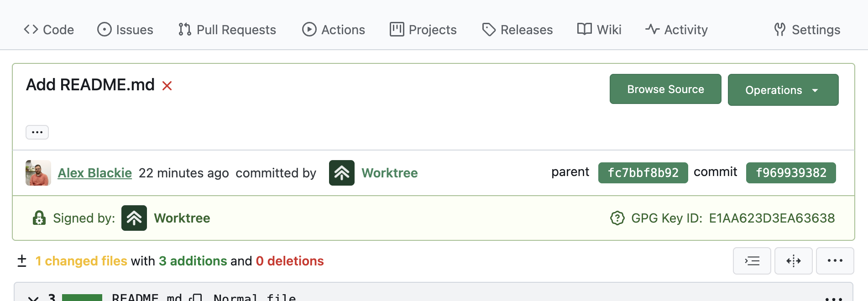Open the Operations dropdown
Screen dimensions: 868x301
tap(783, 90)
